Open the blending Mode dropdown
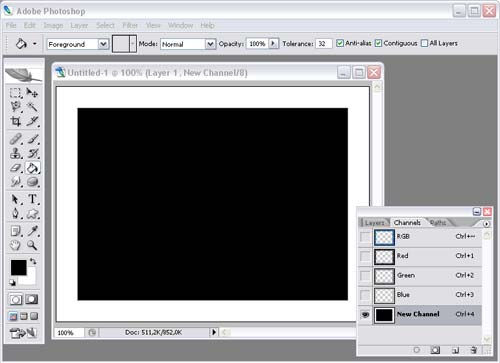This screenshot has height=363, width=500. [x=210, y=44]
